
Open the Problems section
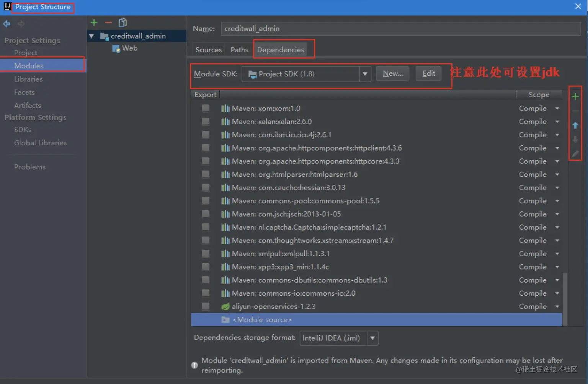(30, 167)
